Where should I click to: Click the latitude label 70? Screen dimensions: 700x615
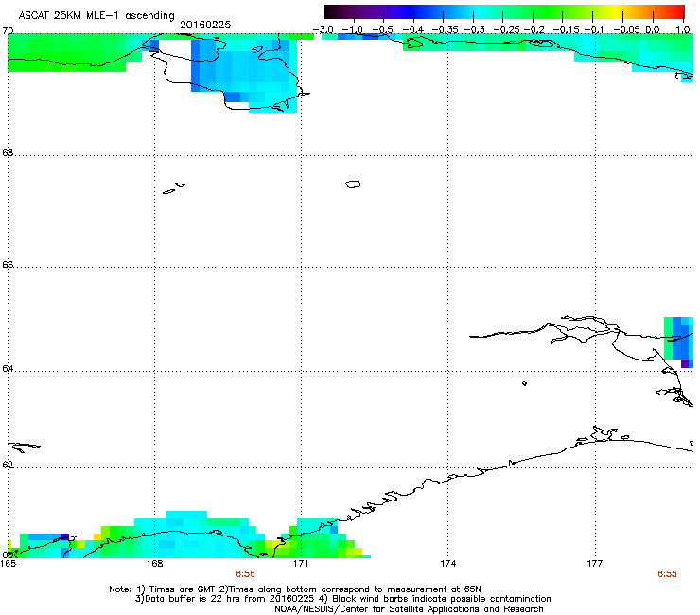[8, 31]
